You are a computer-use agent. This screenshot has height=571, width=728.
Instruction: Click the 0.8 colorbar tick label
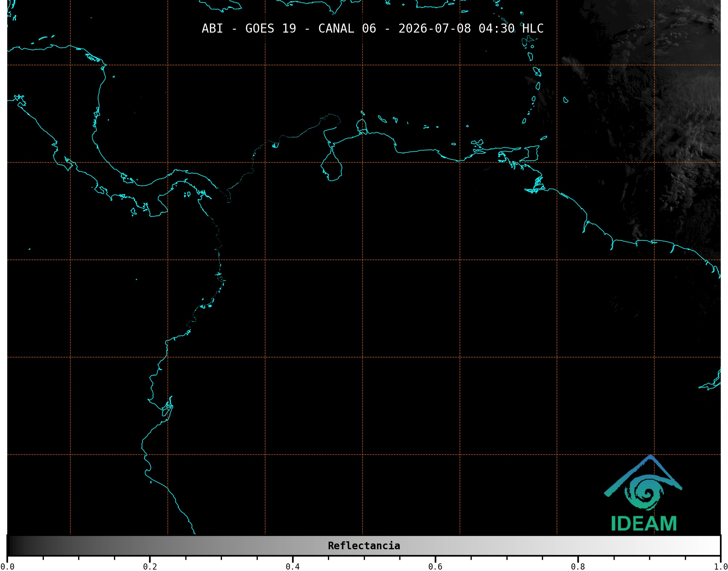point(578,567)
